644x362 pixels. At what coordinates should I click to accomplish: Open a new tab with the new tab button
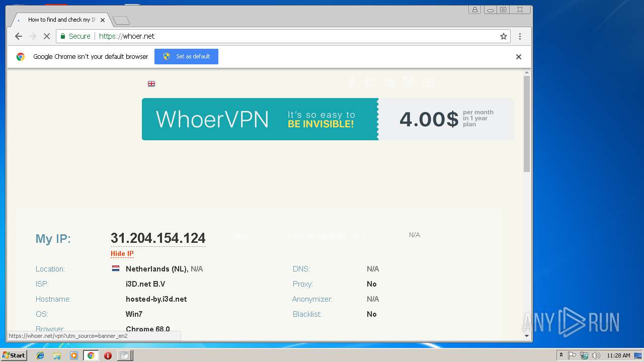point(121,20)
